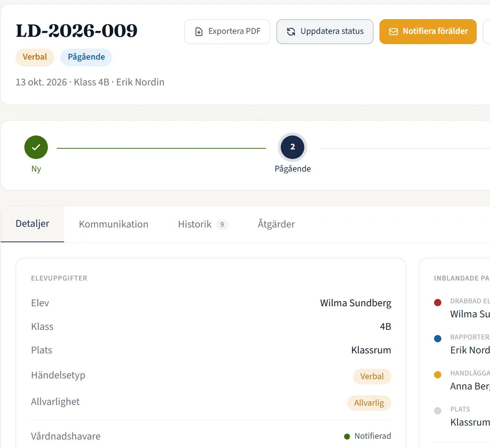
Task: Select the step 2 Pågående circle
Action: click(293, 147)
